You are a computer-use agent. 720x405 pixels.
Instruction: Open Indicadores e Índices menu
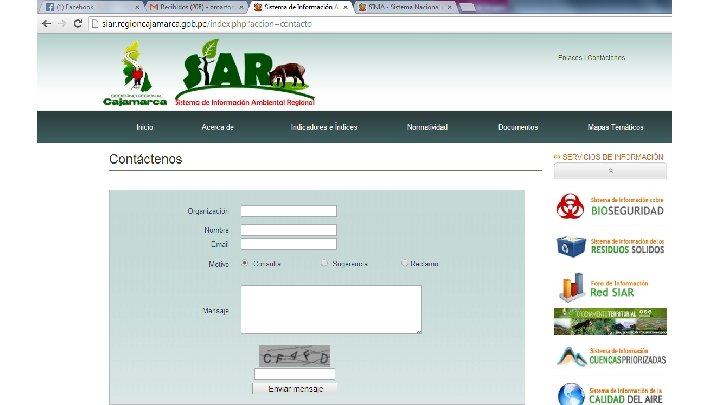coord(324,127)
